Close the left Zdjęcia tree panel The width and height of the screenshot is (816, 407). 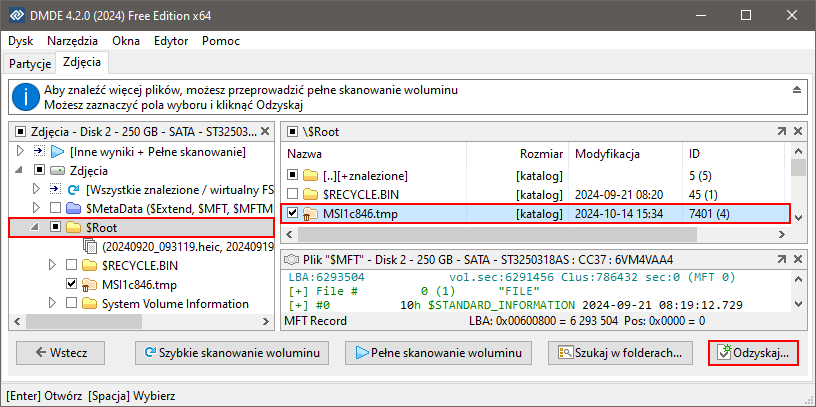[x=266, y=131]
